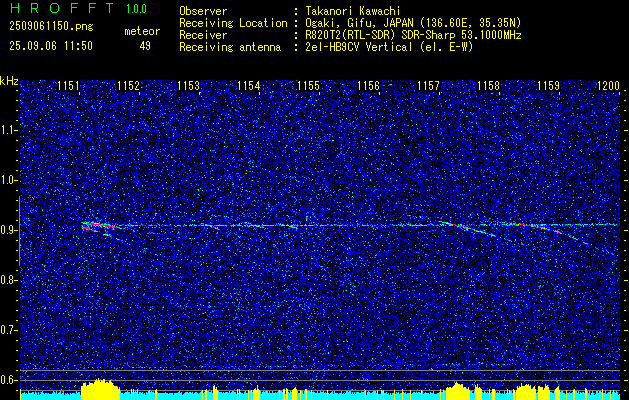Click the 1159 time axis marker

[x=548, y=86]
